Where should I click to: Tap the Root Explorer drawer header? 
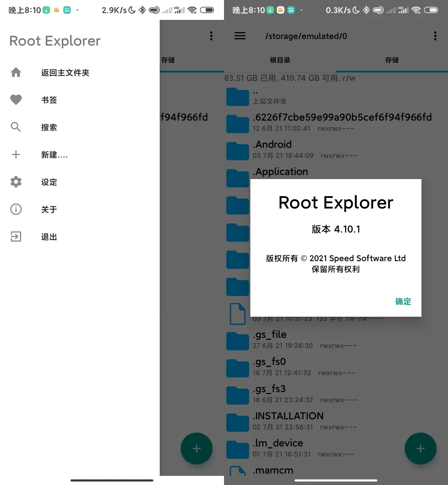click(55, 41)
